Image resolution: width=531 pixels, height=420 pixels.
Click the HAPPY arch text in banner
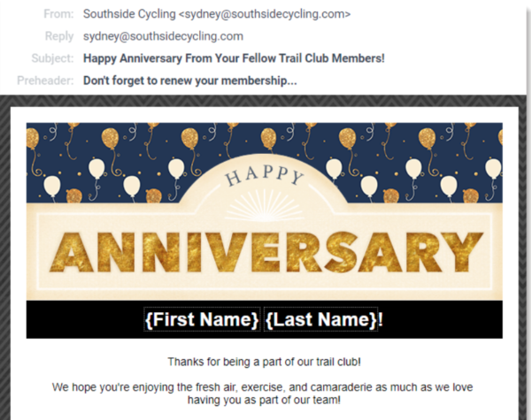265,179
